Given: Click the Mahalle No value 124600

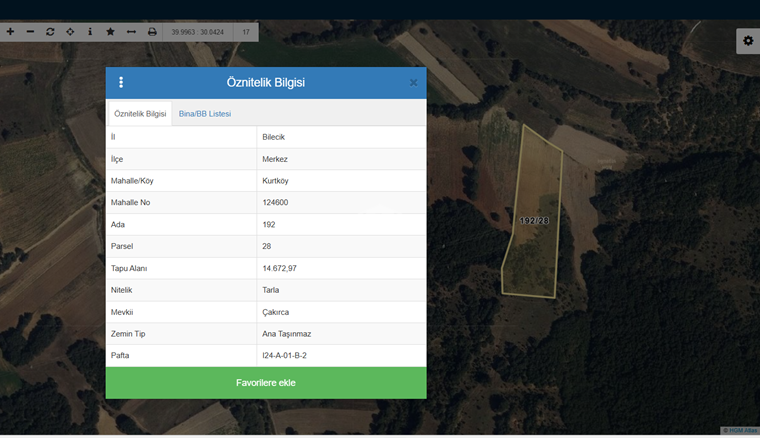Looking at the screenshot, I should 276,203.
